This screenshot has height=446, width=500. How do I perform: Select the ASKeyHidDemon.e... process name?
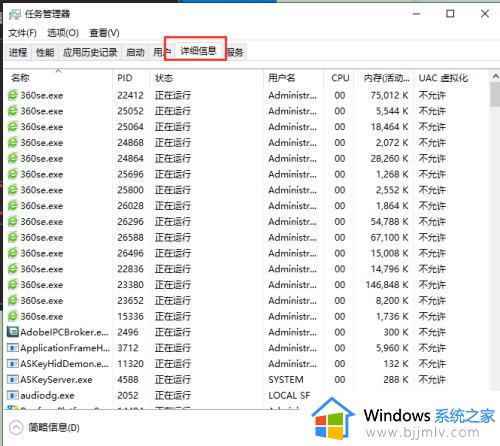tap(64, 364)
